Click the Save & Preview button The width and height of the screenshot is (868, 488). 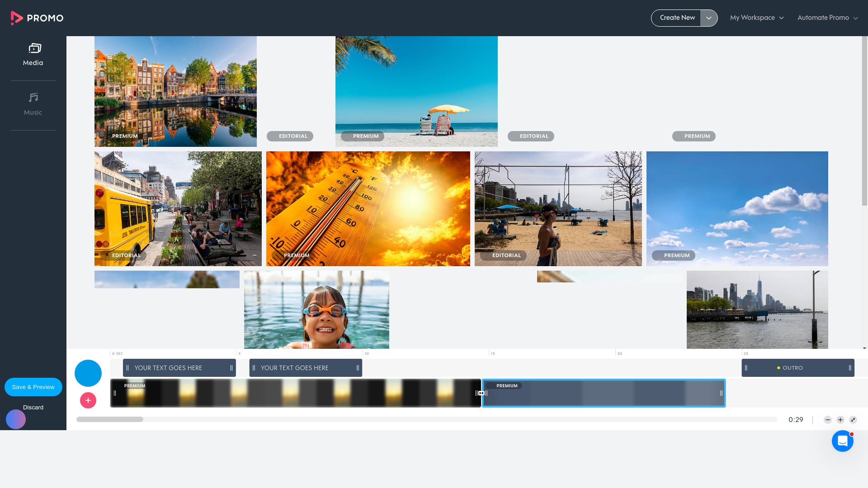coord(33,387)
